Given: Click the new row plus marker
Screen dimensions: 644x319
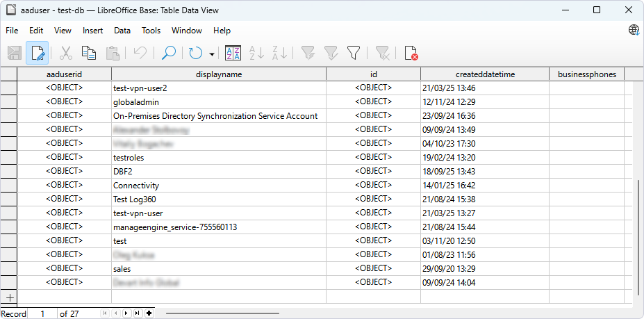Looking at the screenshot, I should (x=10, y=297).
